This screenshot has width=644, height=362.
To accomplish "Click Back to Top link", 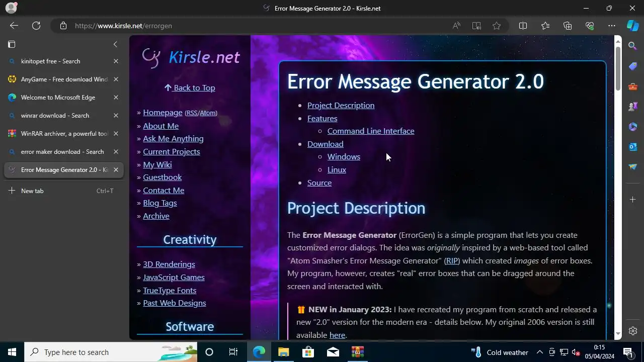I will tap(190, 87).
